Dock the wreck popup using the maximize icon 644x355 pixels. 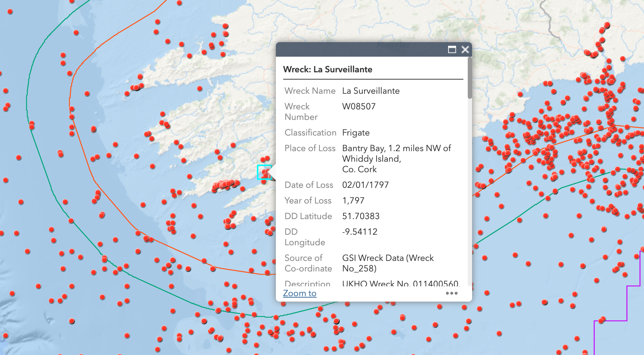[452, 50]
